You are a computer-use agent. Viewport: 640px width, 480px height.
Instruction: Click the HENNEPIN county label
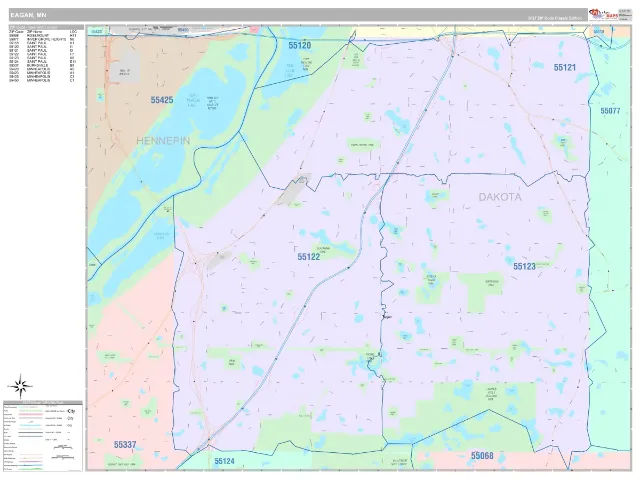tap(163, 141)
